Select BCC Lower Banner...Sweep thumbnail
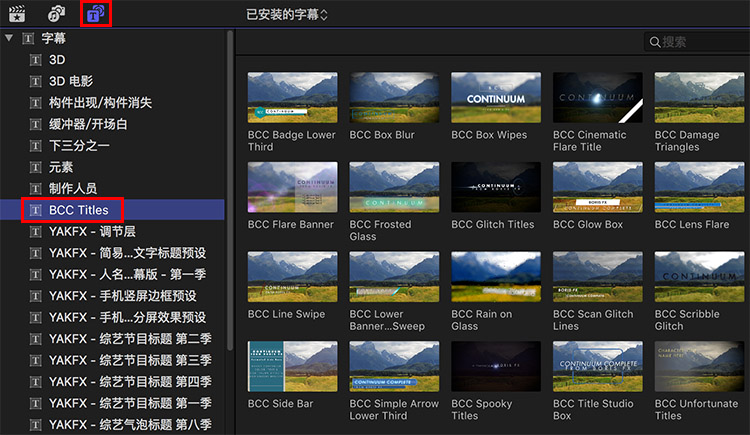Viewport: 750px width, 435px height. pyautogui.click(x=394, y=277)
